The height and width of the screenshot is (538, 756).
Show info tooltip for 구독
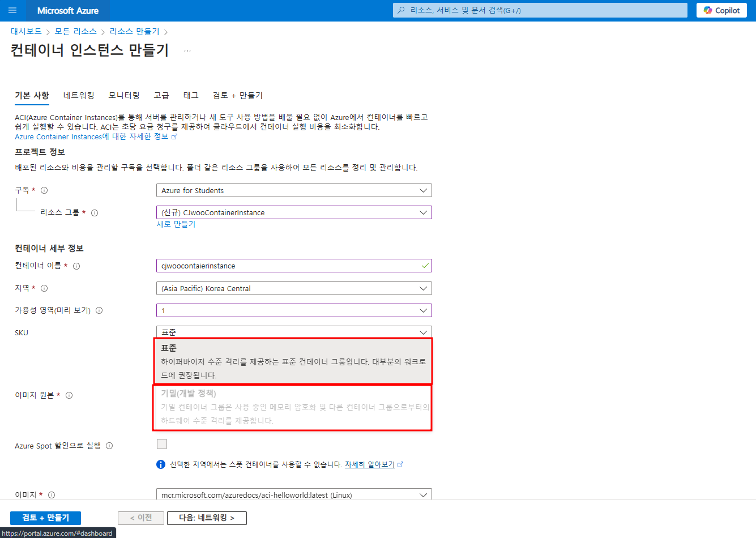[44, 190]
